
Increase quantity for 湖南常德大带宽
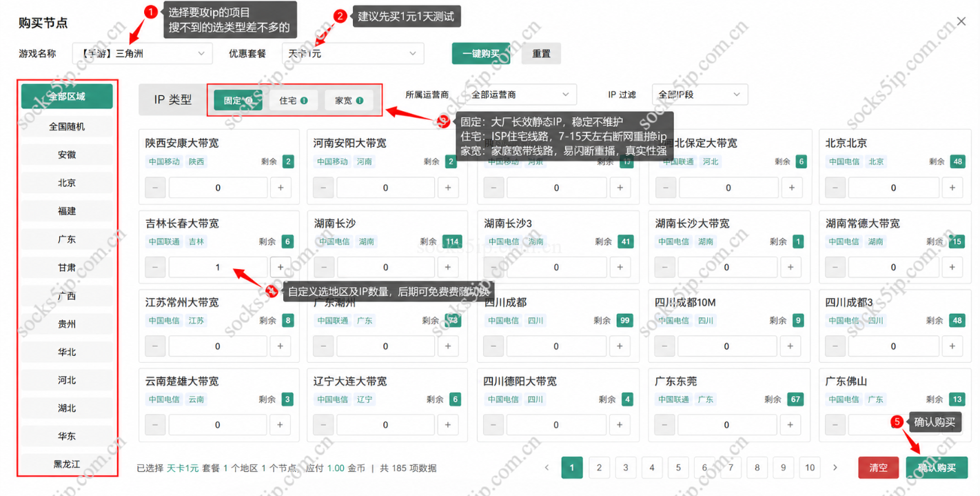(952, 267)
